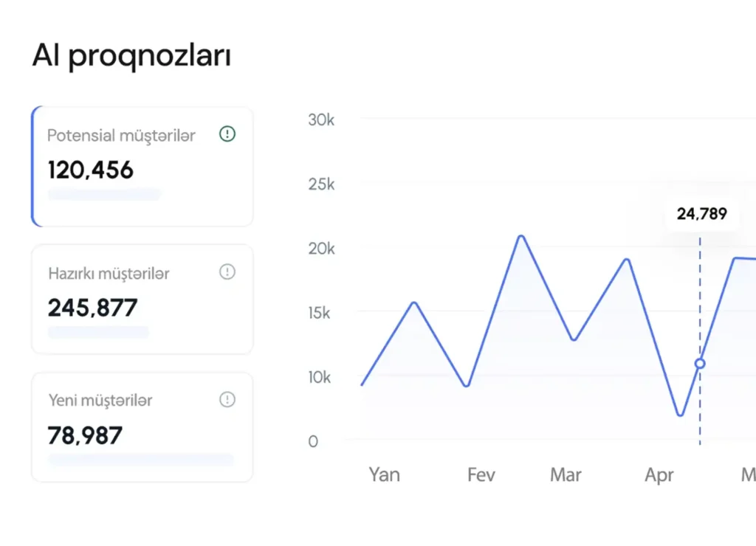Viewport: 756px width, 546px height.
Task: Click info icon beside Potensial müştərilər
Action: [x=227, y=134]
